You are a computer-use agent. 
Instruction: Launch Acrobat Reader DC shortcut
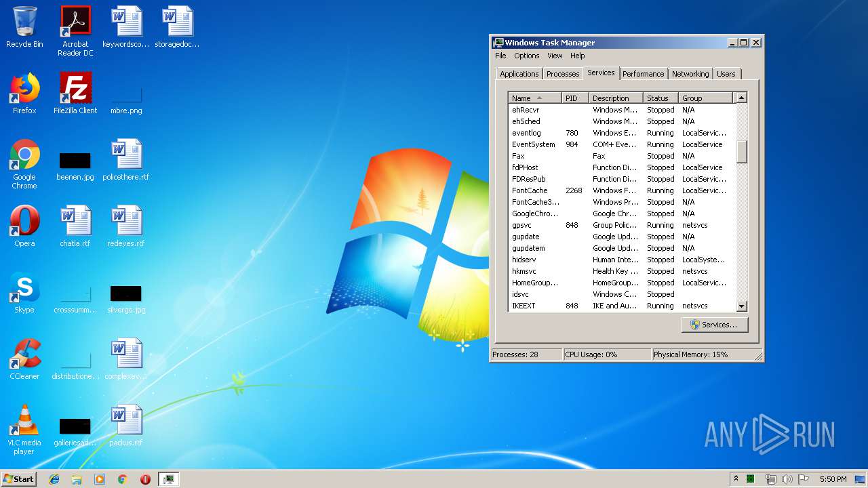click(x=75, y=30)
